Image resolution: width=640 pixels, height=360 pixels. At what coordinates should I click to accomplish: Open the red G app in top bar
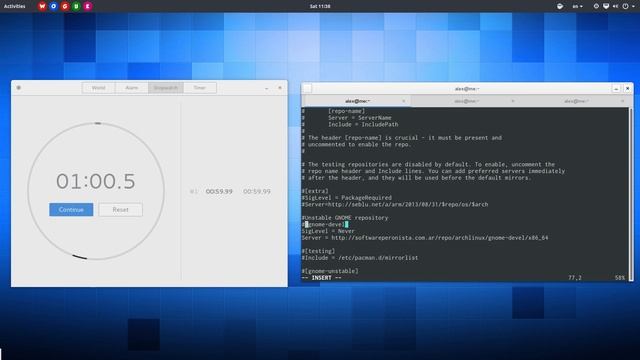pyautogui.click(x=64, y=6)
